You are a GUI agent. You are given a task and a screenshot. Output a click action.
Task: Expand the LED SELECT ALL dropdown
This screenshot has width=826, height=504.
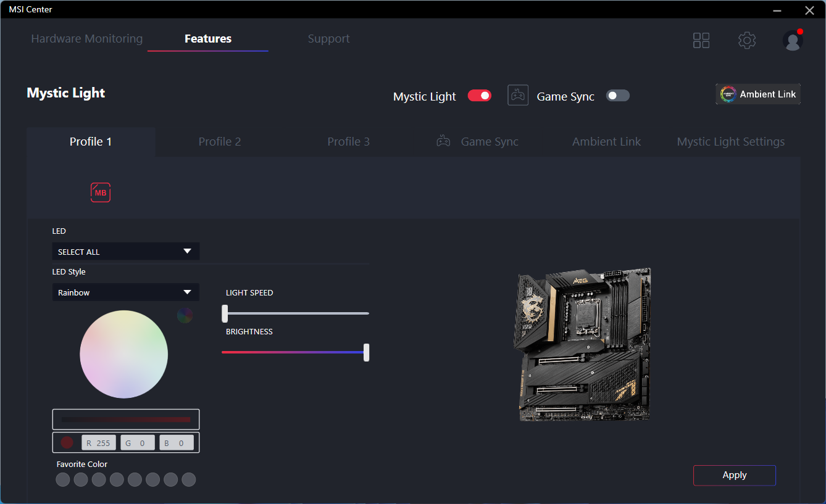tap(126, 252)
